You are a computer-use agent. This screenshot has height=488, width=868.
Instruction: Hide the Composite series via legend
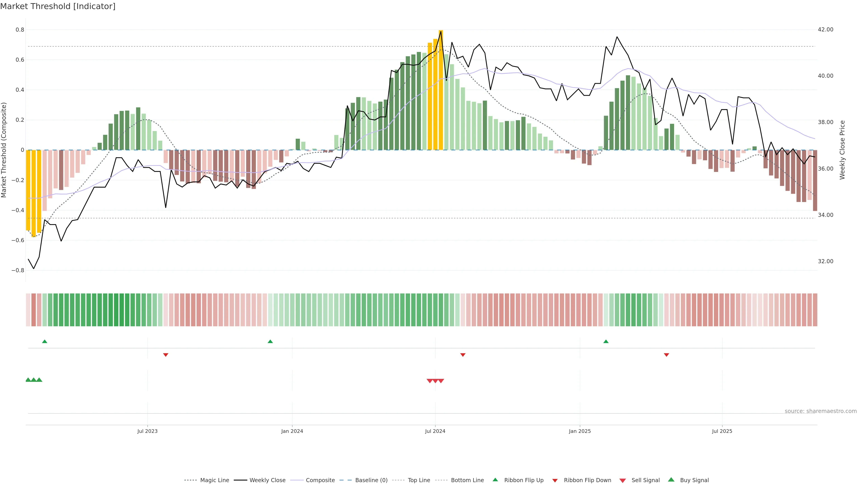320,480
